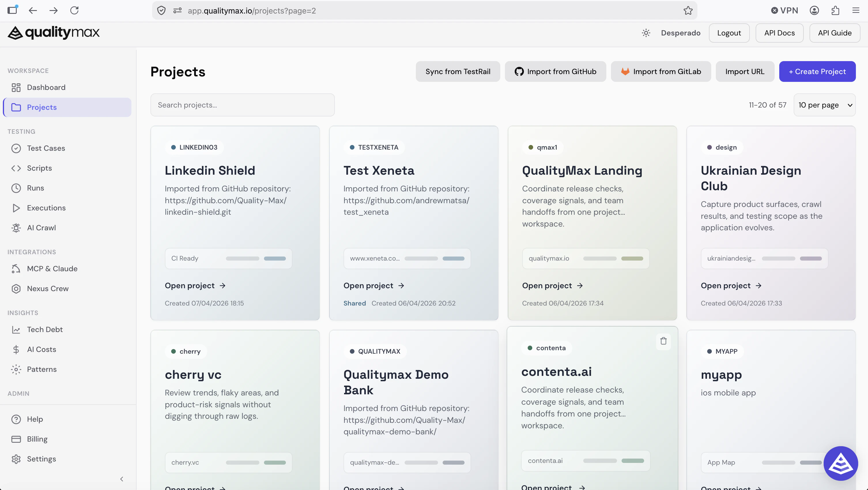Screen dimensions: 868x490
Task: Go to Test Cases
Action: click(x=67, y=148)
